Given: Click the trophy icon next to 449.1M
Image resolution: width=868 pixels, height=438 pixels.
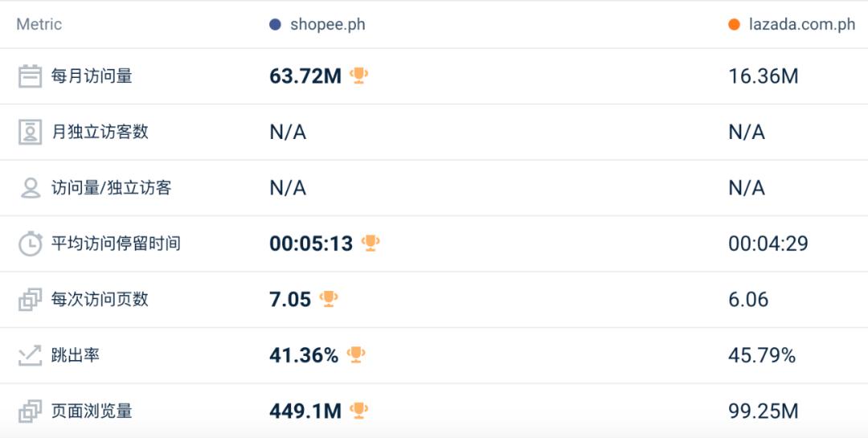Looking at the screenshot, I should pyautogui.click(x=358, y=411).
